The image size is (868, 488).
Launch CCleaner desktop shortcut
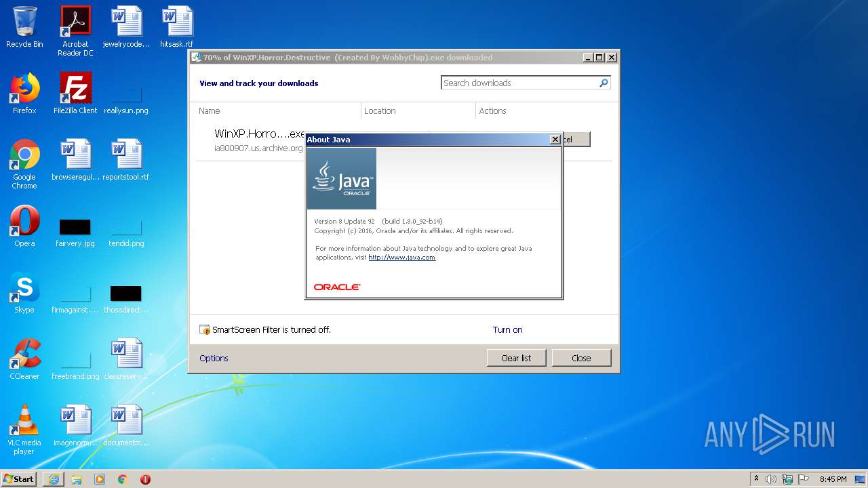pos(24,359)
